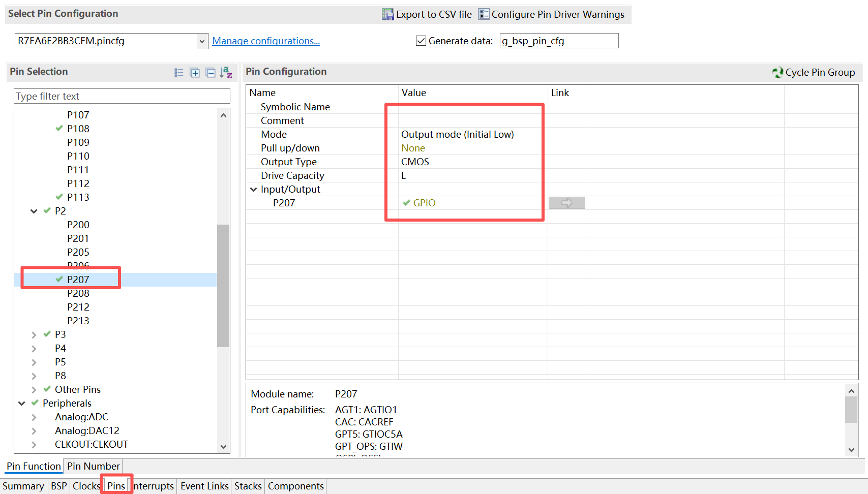Screen dimensions: 868x494
Task: Click the Output mode (Initial Low) value
Action: tap(458, 134)
